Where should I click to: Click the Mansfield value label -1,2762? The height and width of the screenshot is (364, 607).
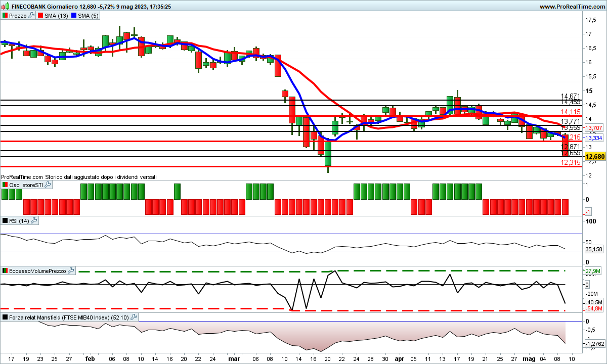pyautogui.click(x=594, y=344)
